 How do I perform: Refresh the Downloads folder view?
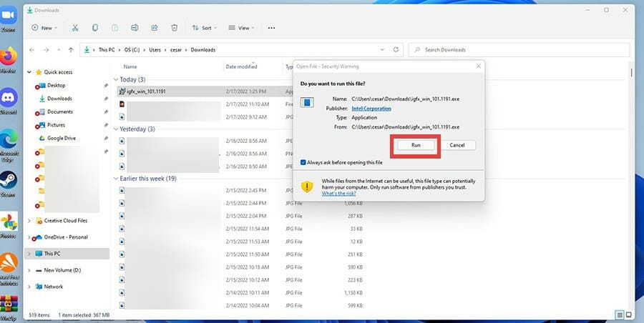396,49
